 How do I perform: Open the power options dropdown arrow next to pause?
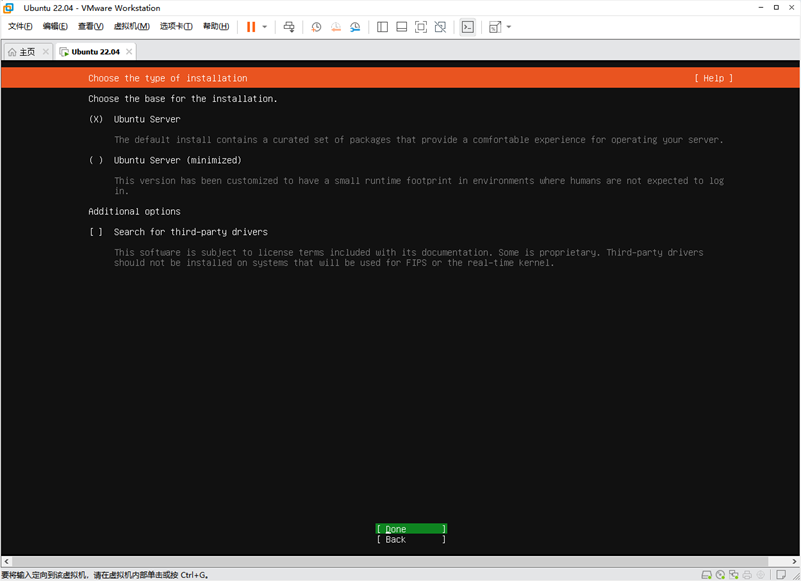point(265,27)
